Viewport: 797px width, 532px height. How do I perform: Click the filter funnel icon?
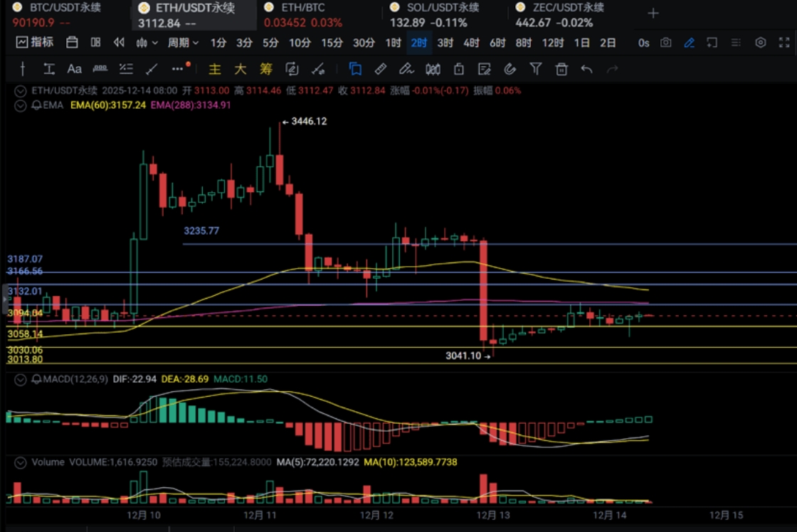(536, 69)
